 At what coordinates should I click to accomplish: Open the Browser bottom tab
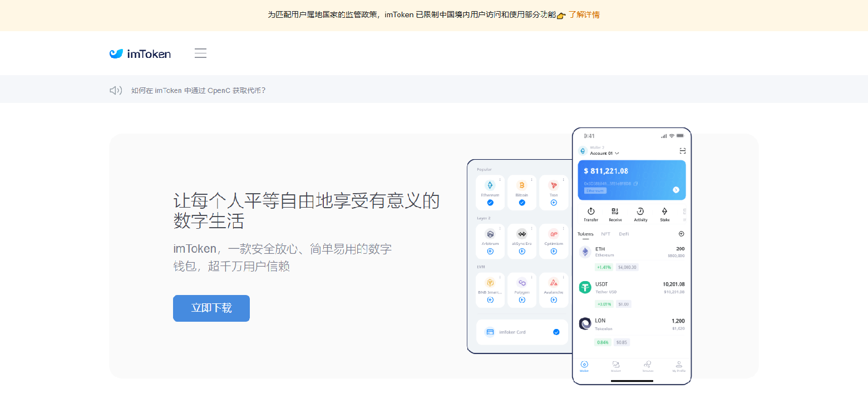(648, 366)
